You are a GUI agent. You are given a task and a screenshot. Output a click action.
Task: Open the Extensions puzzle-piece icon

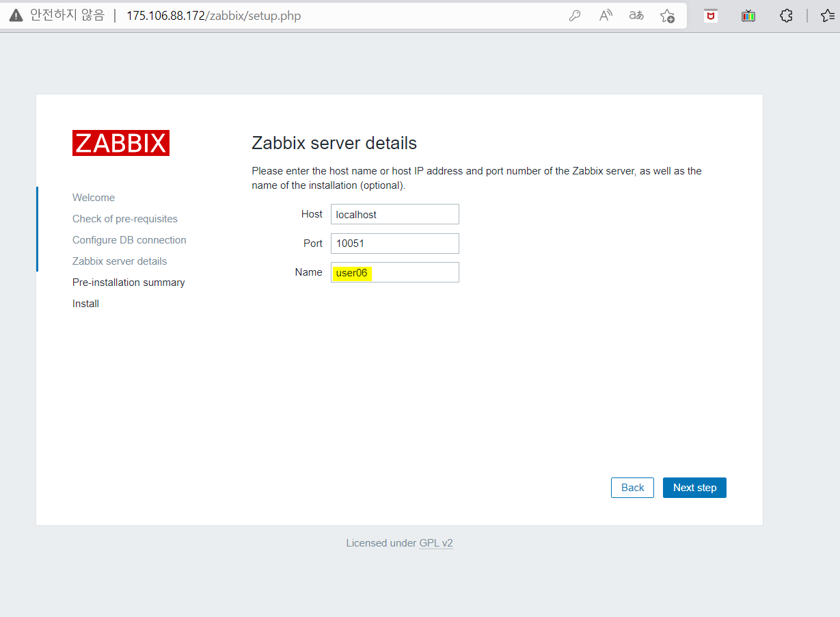point(786,15)
